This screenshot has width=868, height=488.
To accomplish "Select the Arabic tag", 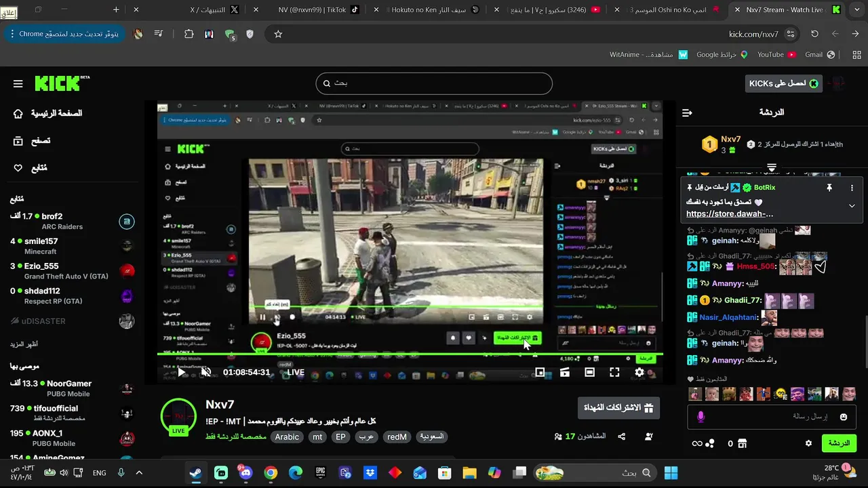I will [x=287, y=437].
